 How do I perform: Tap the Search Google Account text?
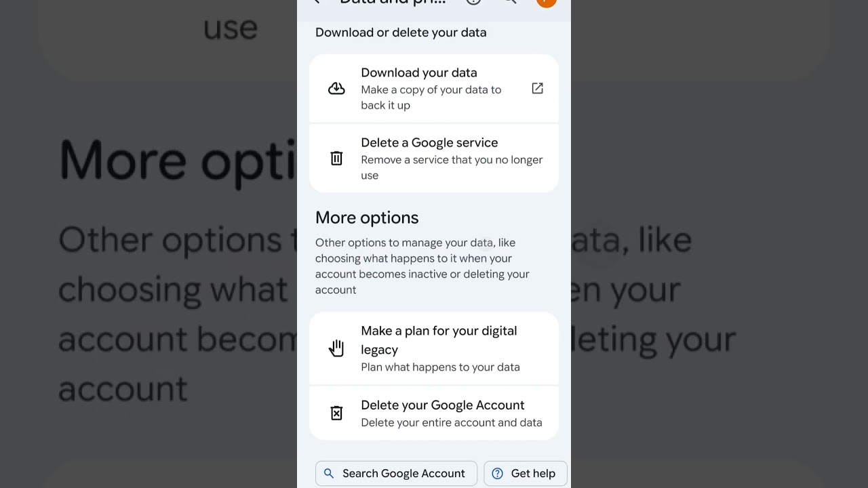tap(403, 473)
